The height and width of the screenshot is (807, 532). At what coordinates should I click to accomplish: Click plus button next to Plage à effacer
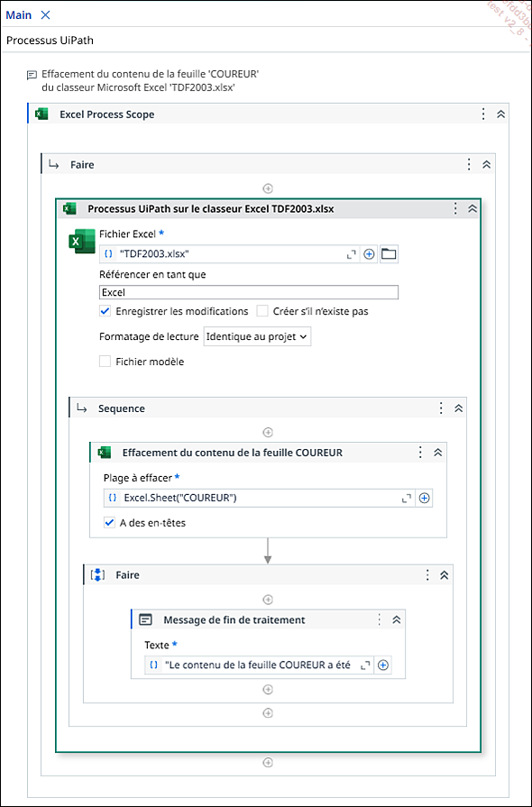(x=424, y=499)
